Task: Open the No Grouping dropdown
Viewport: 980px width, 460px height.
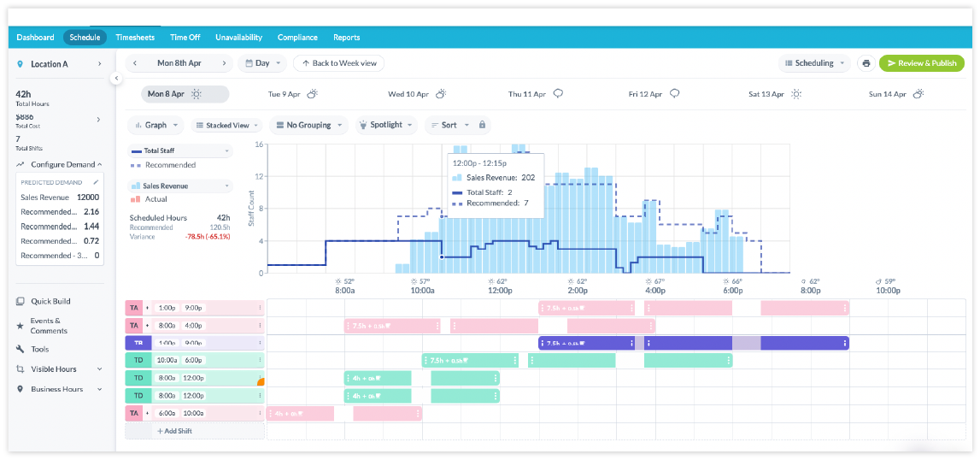Action: coord(308,125)
